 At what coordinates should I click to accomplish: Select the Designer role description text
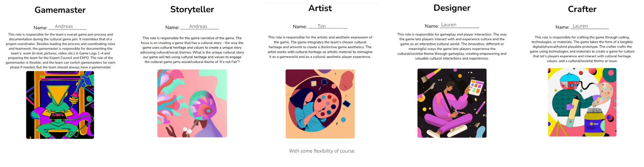[452, 46]
